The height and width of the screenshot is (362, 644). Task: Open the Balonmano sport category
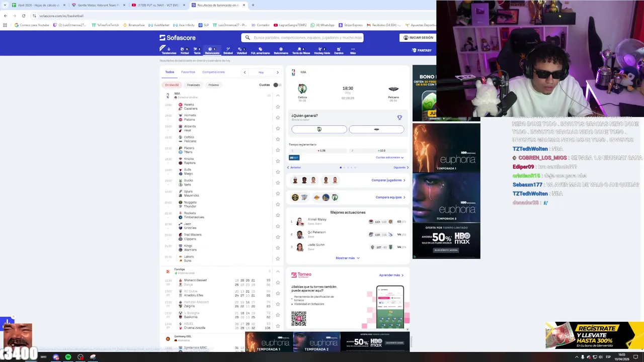[281, 50]
